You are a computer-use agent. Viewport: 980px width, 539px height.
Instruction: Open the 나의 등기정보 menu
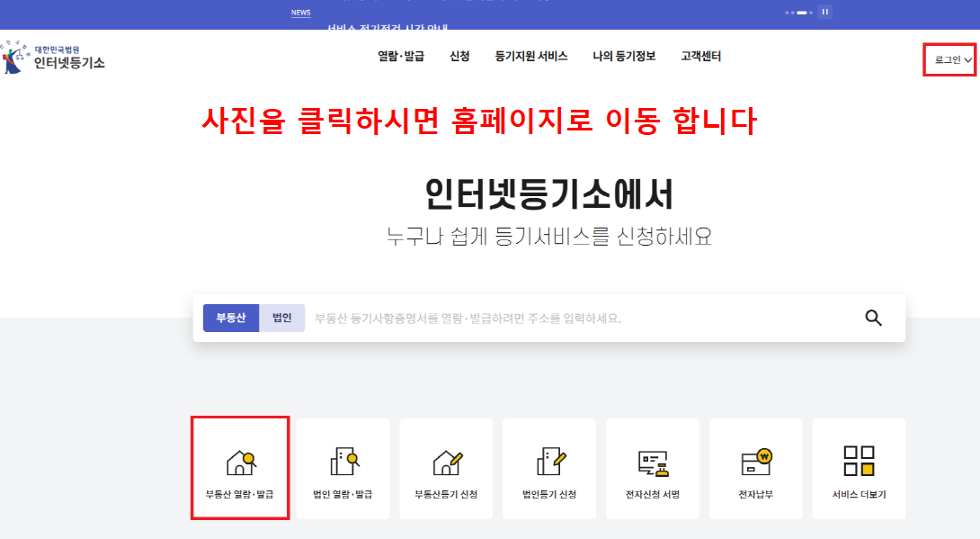coord(624,57)
